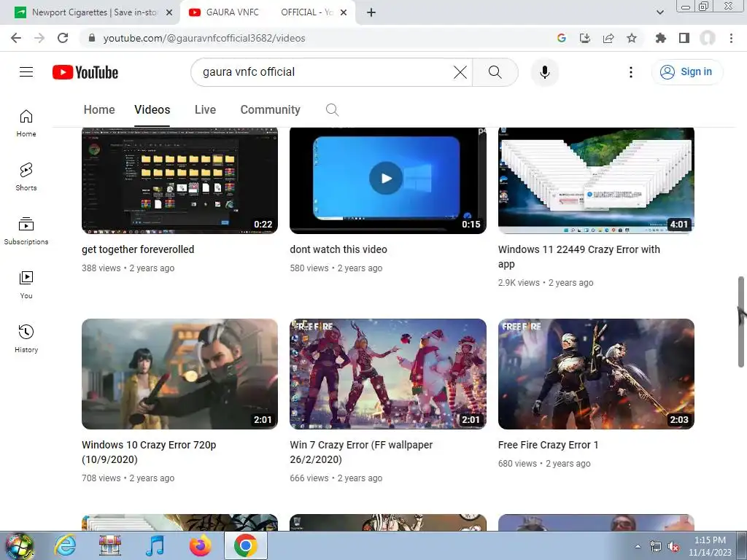Image resolution: width=747 pixels, height=560 pixels.
Task: Click the YouTube search input field
Action: coord(324,72)
